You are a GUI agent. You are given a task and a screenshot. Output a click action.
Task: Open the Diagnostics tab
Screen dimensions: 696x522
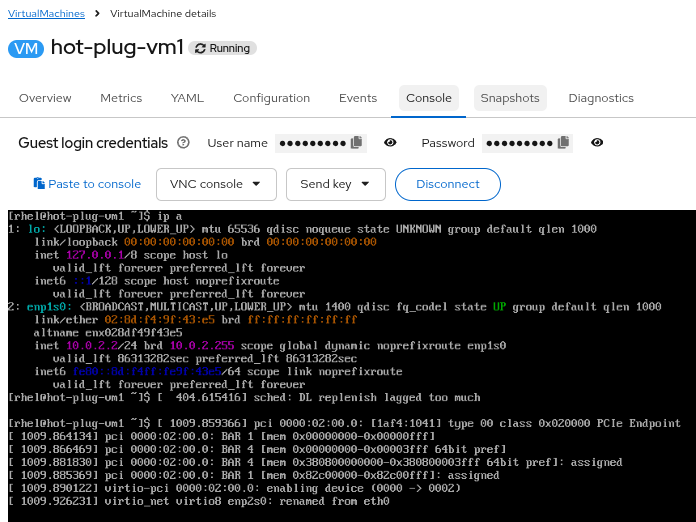coord(601,98)
